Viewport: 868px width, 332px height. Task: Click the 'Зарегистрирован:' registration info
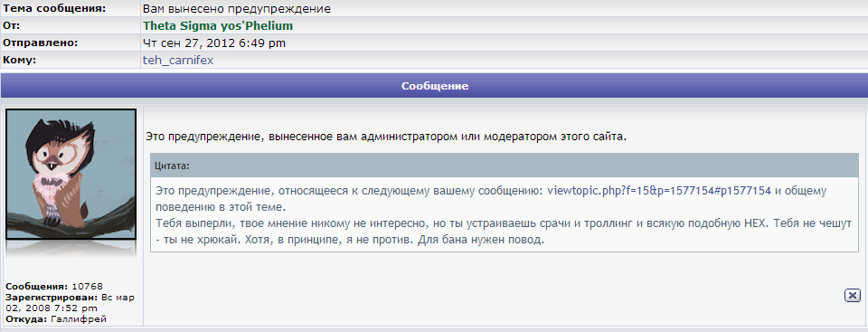(x=70, y=303)
